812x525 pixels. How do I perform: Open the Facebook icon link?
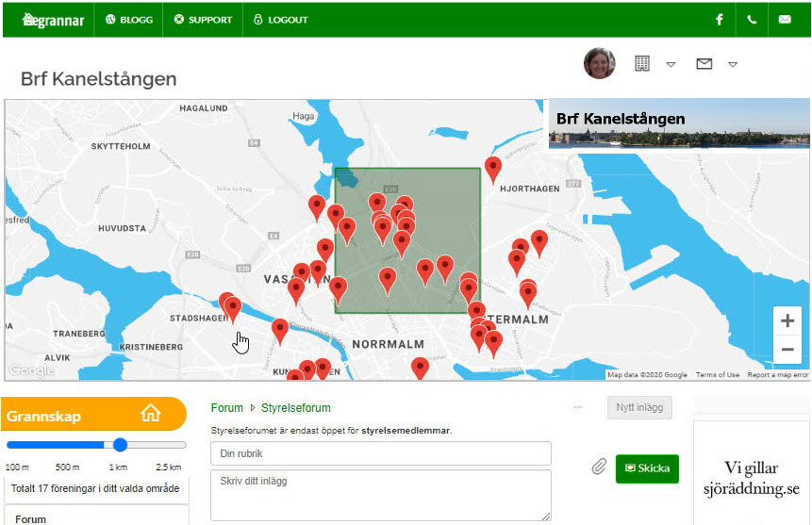pos(720,20)
